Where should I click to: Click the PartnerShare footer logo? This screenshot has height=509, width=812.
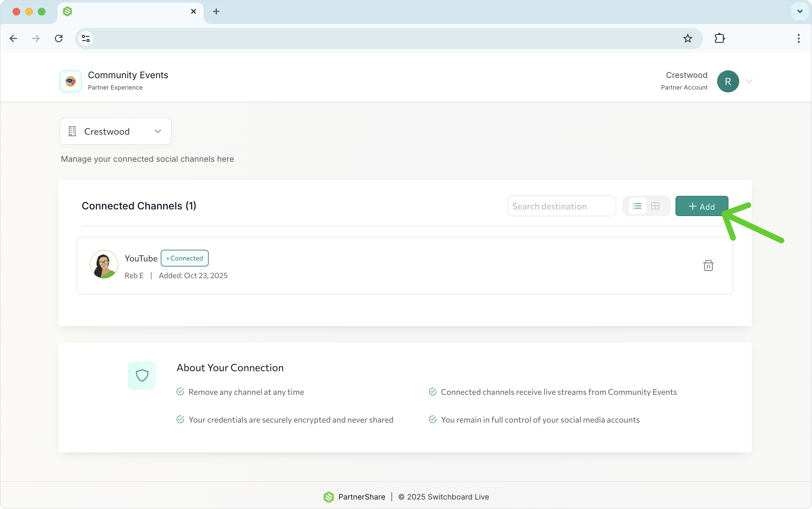pos(329,497)
